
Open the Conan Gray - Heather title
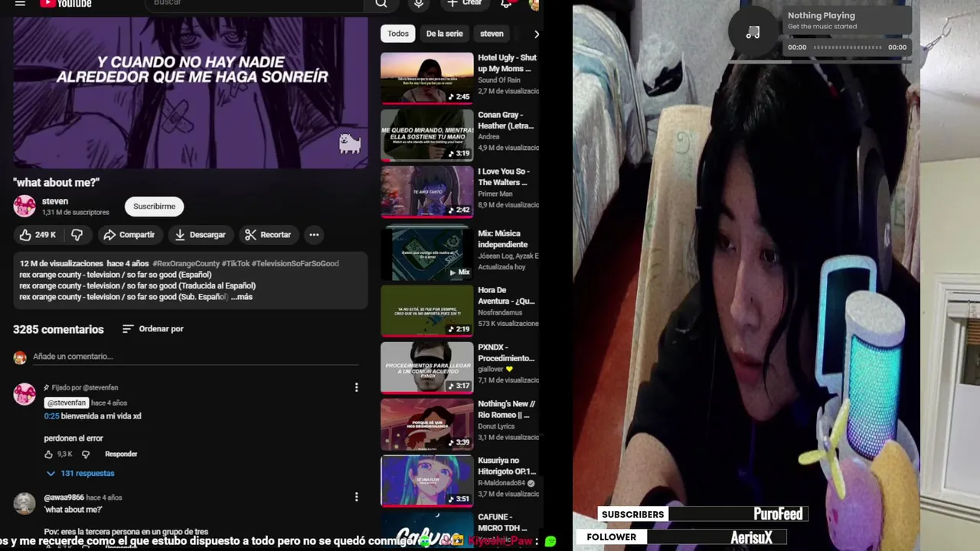pos(506,120)
